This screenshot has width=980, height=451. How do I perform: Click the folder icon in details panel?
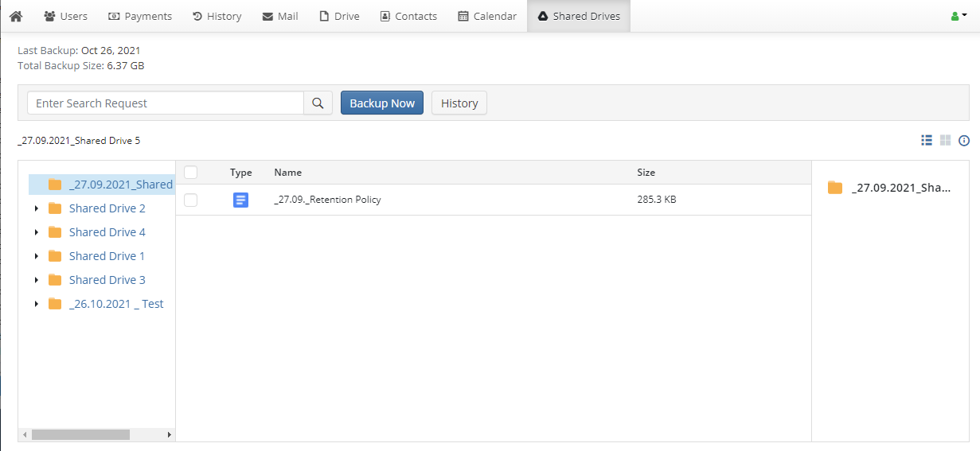click(834, 188)
